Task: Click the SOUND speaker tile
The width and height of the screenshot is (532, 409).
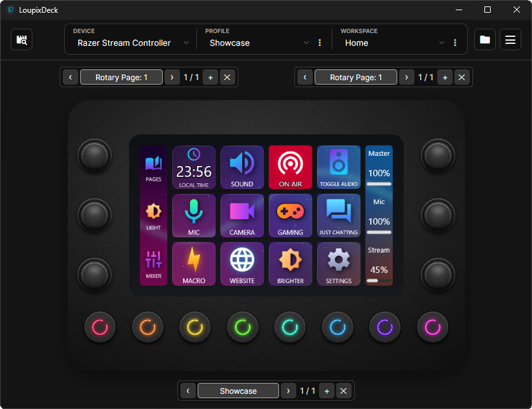Action: [x=242, y=167]
